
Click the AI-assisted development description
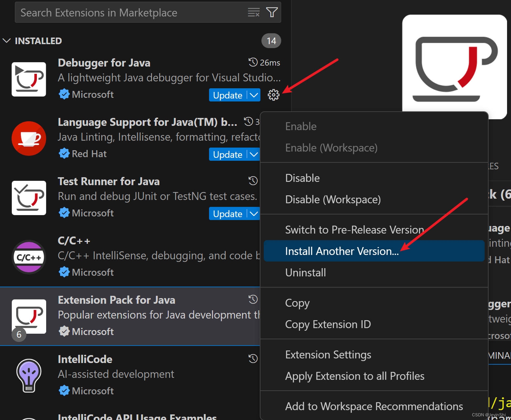(x=116, y=374)
